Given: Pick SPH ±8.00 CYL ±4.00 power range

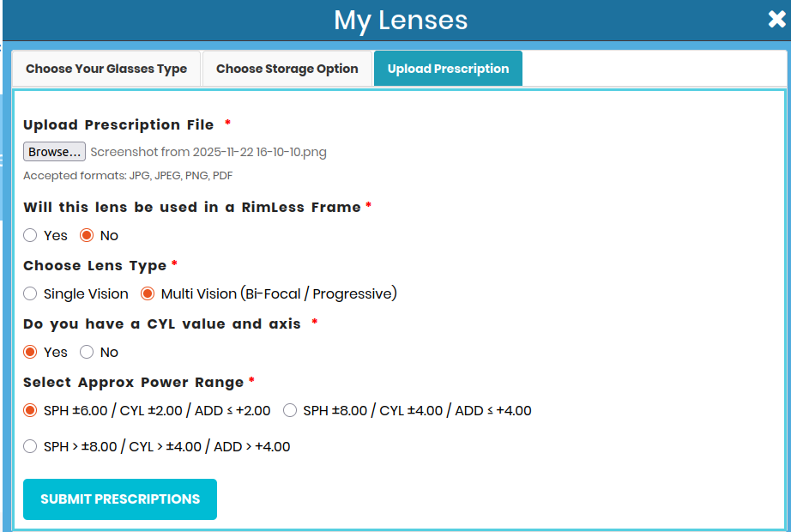Looking at the screenshot, I should pyautogui.click(x=289, y=410).
